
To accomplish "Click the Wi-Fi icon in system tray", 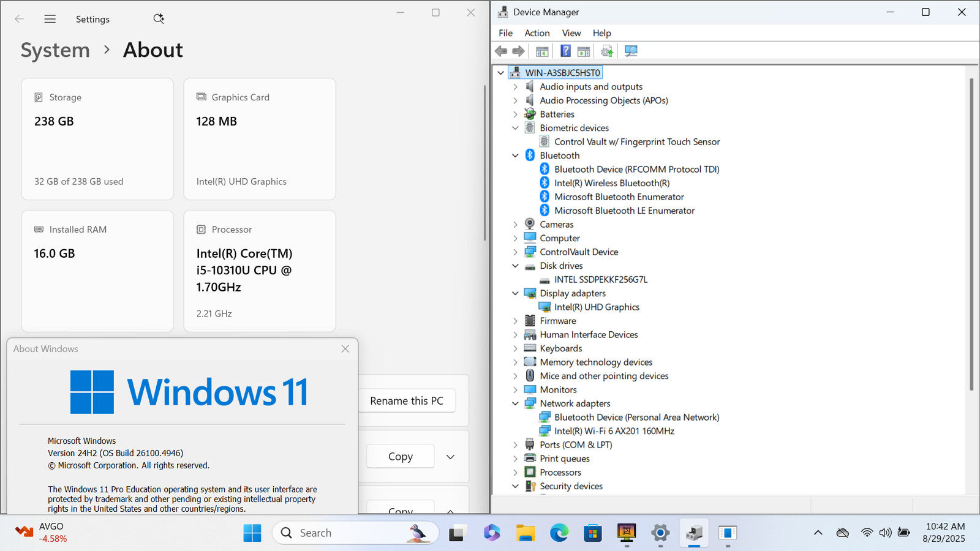I will (x=867, y=533).
